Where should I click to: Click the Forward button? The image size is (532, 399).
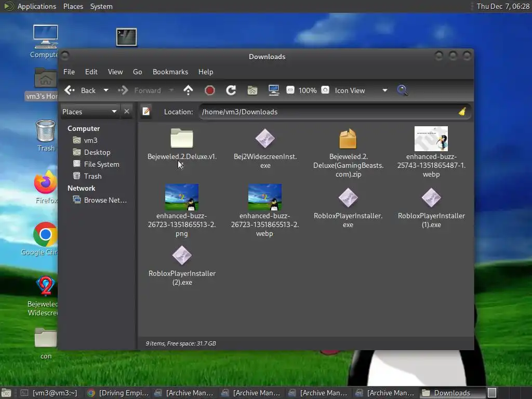click(x=140, y=90)
